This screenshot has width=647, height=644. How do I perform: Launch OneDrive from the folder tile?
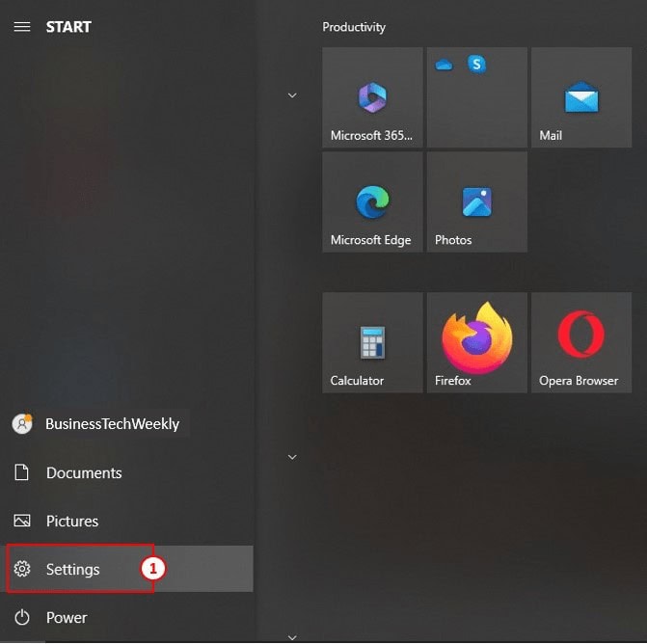(444, 65)
